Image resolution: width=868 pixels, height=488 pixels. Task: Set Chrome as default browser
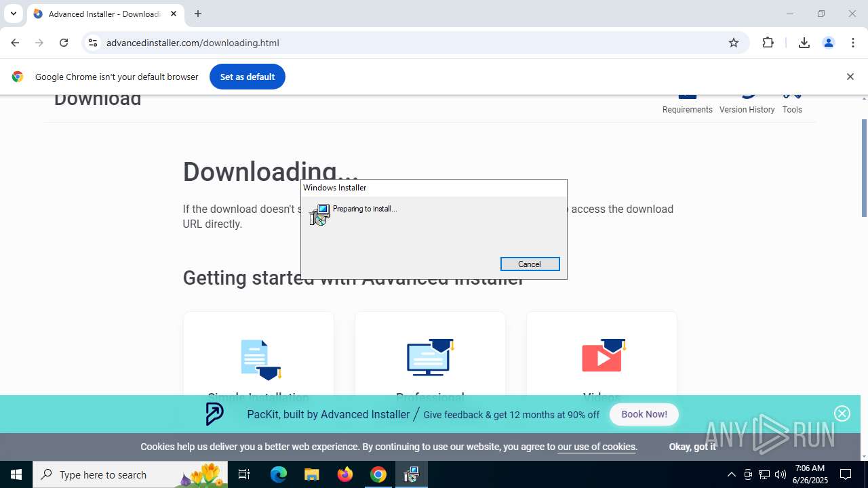click(x=248, y=77)
